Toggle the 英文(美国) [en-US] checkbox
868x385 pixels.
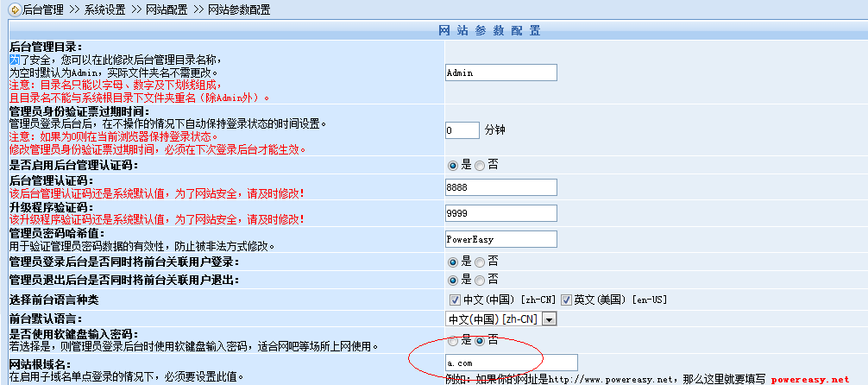coord(566,300)
